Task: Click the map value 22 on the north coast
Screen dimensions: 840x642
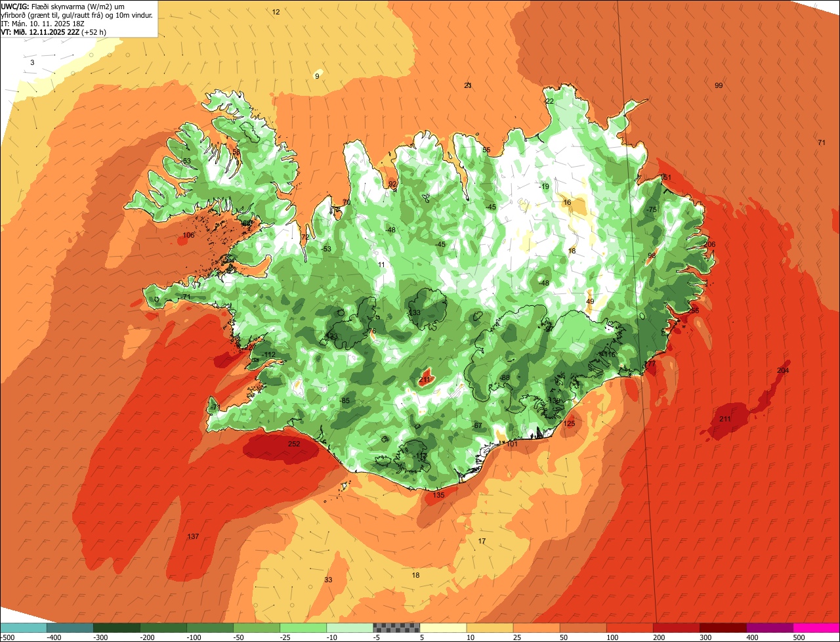Action: [x=549, y=101]
